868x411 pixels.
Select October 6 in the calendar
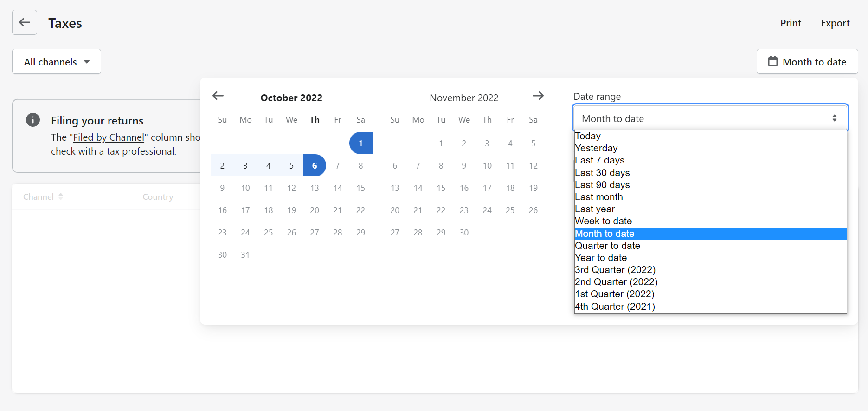pos(315,166)
